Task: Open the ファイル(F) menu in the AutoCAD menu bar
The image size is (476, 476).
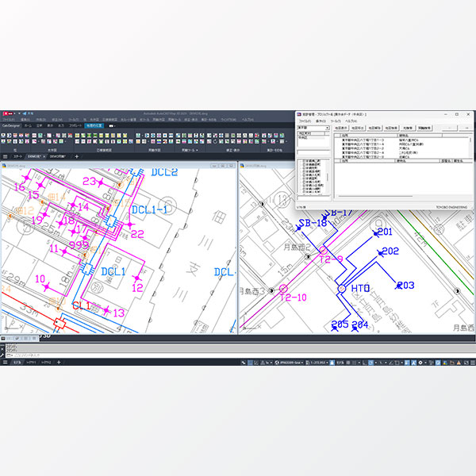Action: click(9, 120)
